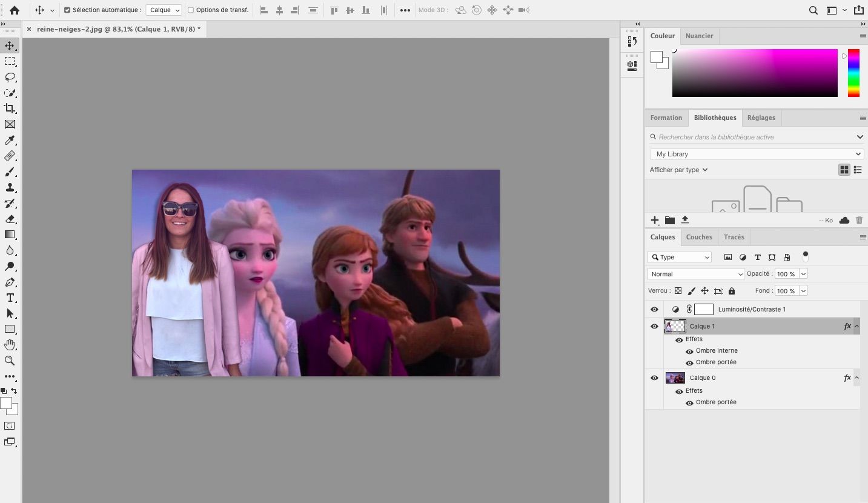Open the Normal blend mode dropdown
Image resolution: width=868 pixels, height=503 pixels.
(695, 274)
